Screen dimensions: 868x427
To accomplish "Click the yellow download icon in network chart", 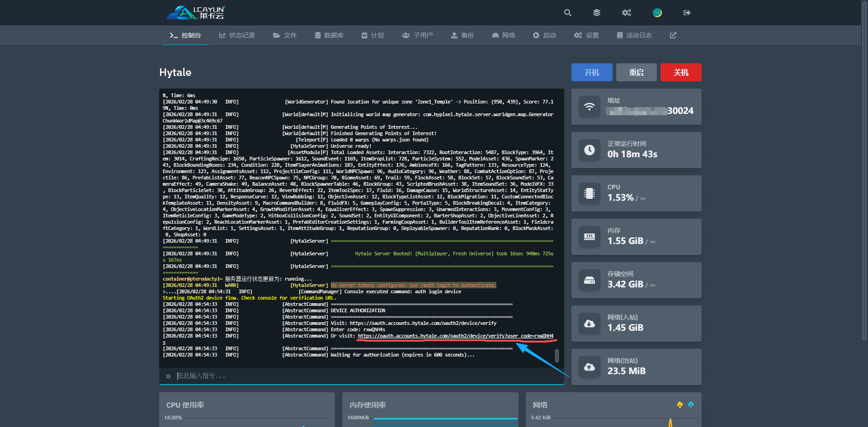I will tap(679, 405).
